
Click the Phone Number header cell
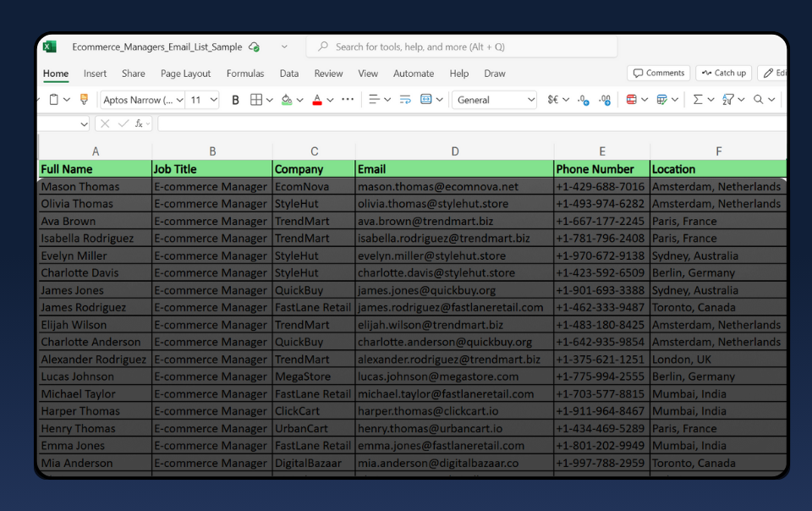(601, 168)
